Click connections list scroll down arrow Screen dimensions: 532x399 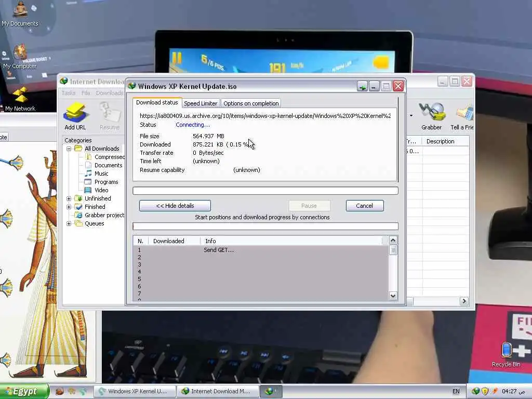pyautogui.click(x=393, y=296)
